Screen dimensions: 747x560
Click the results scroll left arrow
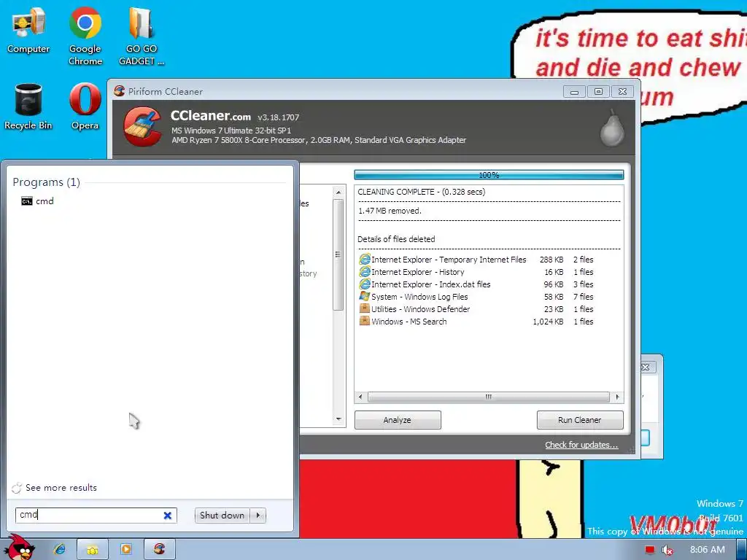click(360, 397)
